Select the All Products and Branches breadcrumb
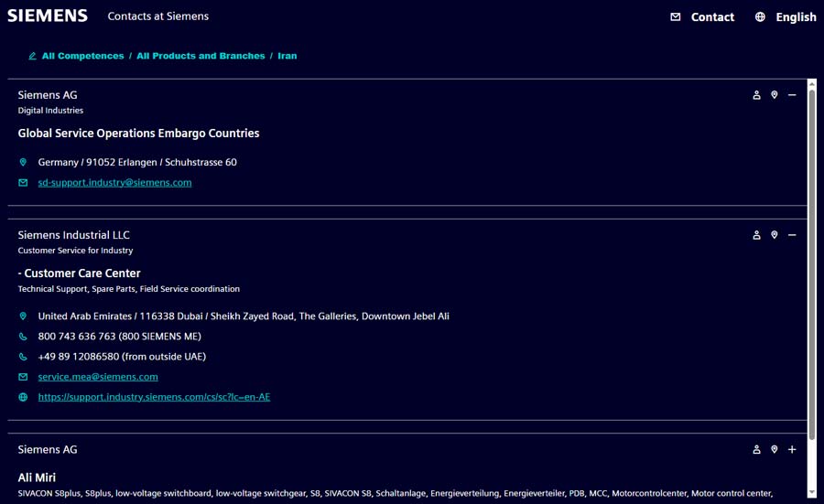The height and width of the screenshot is (504, 824). 201,56
